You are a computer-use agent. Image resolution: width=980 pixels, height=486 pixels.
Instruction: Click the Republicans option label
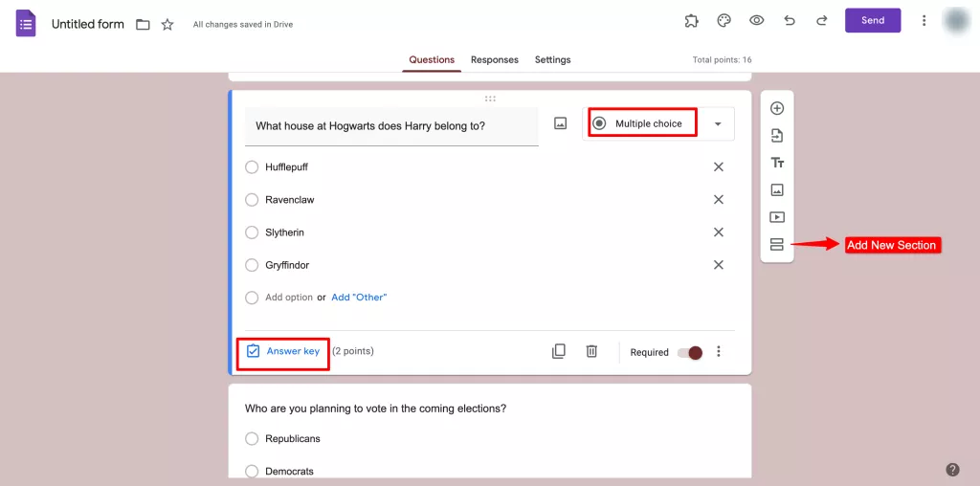tap(293, 438)
